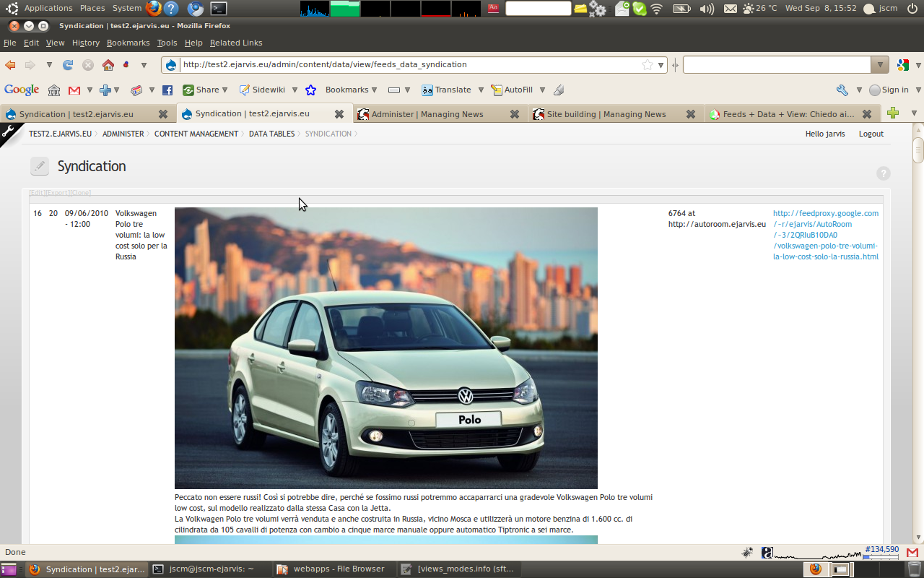Open the list all tabs dropdown

pos(914,113)
